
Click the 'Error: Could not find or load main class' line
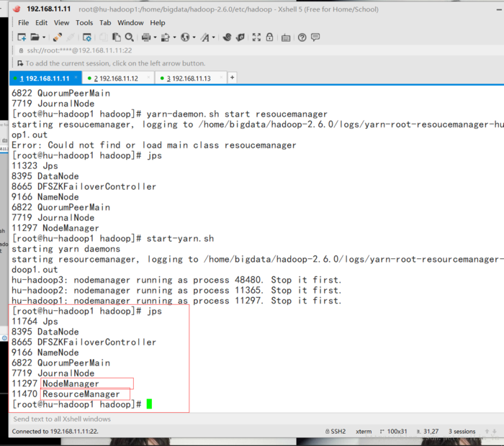(154, 145)
